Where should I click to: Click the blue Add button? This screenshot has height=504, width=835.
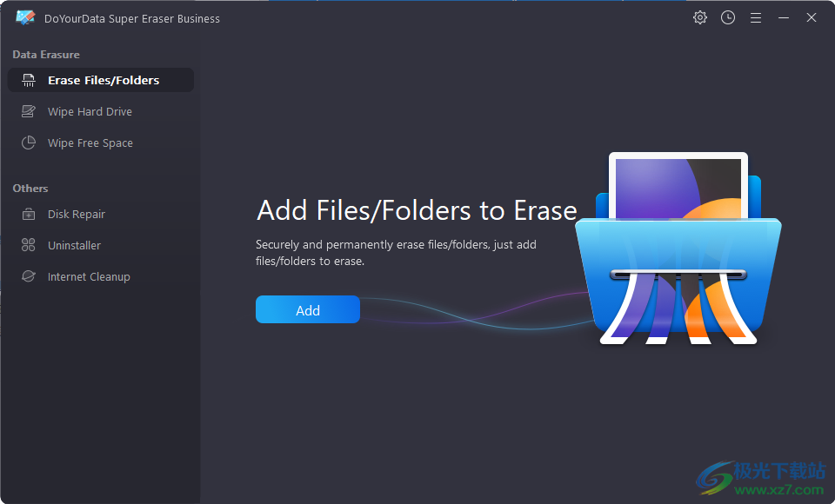308,309
